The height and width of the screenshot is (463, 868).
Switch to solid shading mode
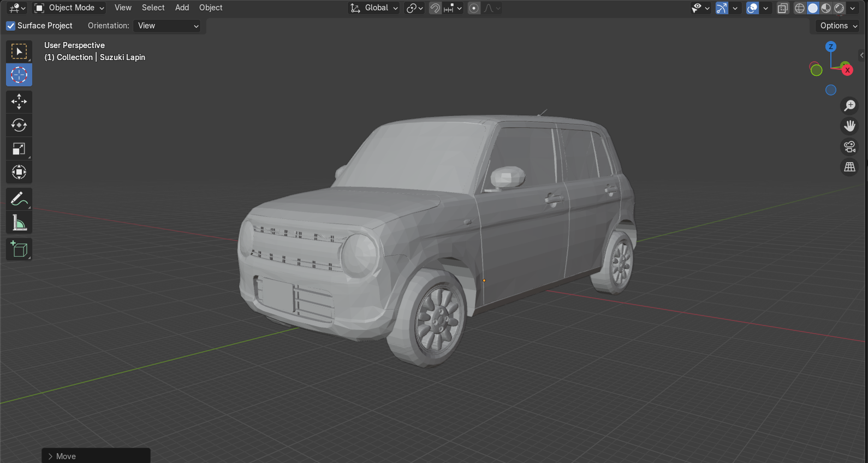click(813, 8)
